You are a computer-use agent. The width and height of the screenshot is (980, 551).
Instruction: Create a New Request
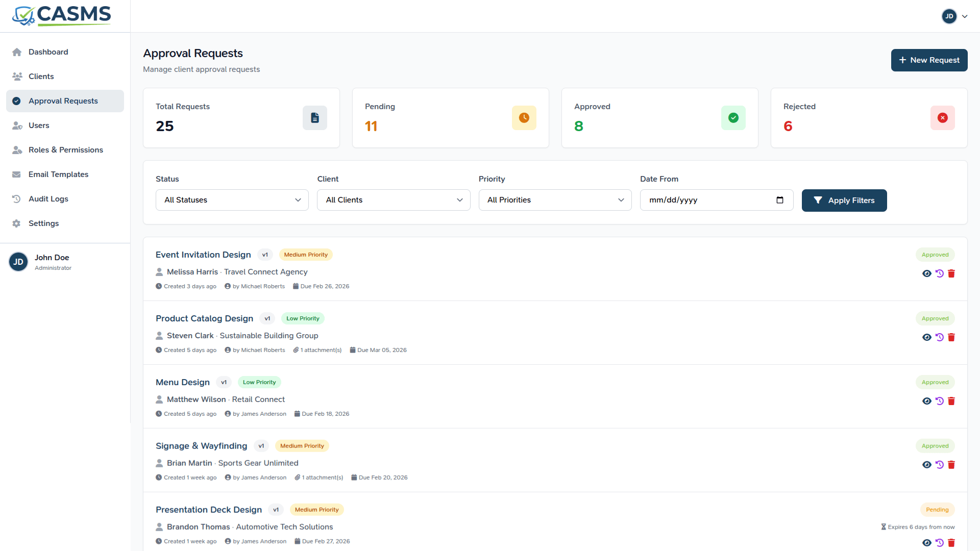929,60
